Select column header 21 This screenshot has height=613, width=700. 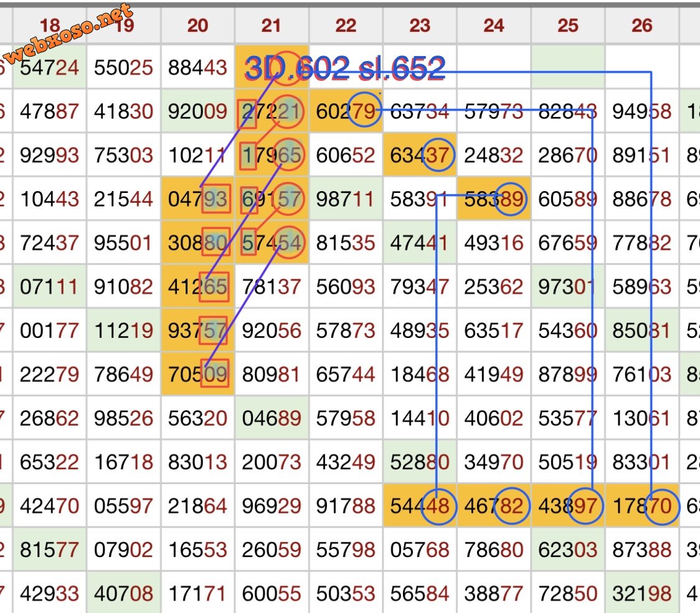pos(271,26)
